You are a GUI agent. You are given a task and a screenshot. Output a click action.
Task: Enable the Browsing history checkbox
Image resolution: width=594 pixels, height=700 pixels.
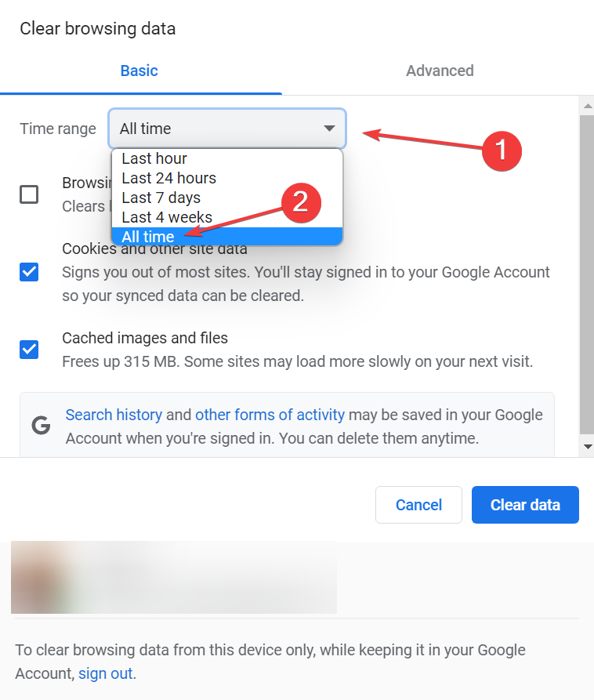29,194
